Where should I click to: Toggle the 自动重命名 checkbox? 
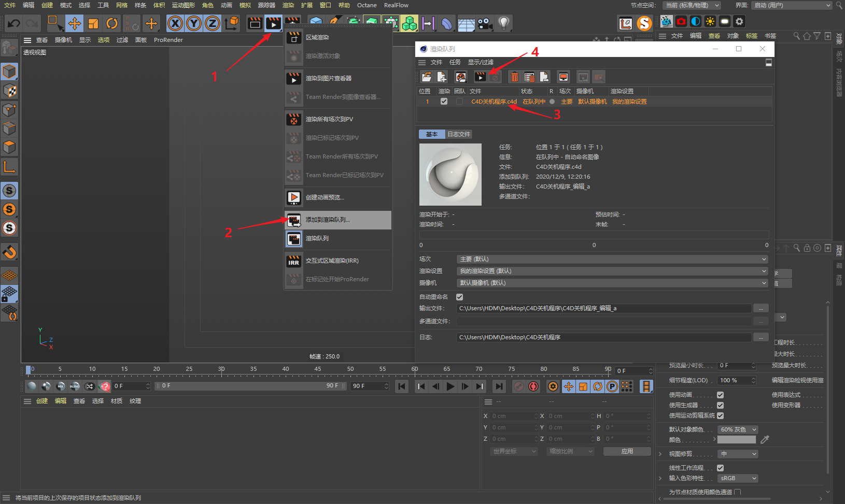pyautogui.click(x=459, y=297)
